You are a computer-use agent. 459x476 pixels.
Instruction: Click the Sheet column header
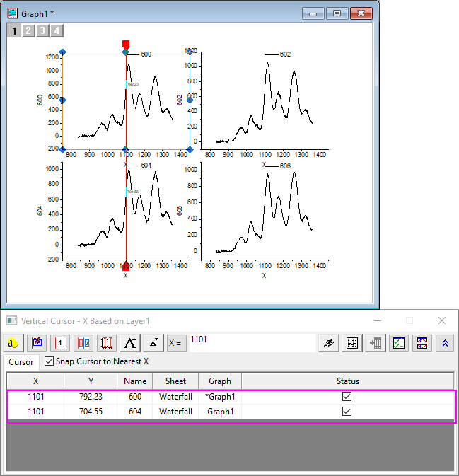coord(175,381)
